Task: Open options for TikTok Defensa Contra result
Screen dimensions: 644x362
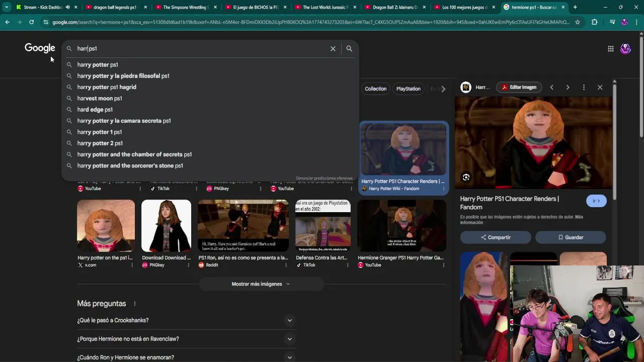Action: (347, 265)
